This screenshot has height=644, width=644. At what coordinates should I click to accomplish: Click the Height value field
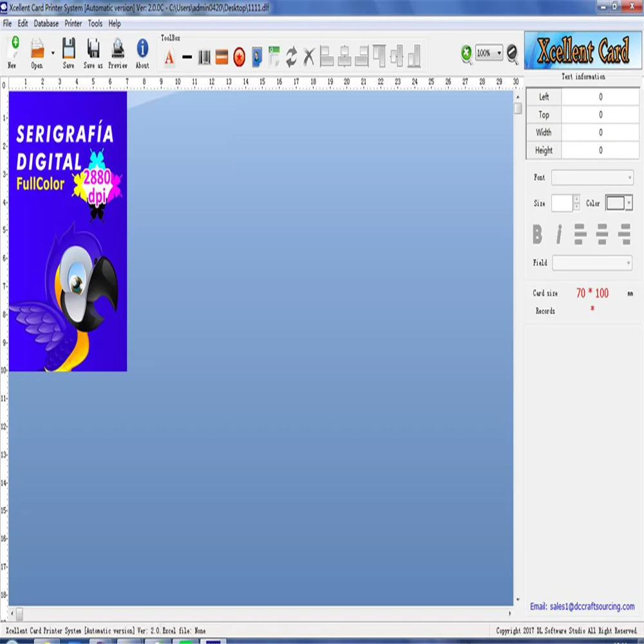[x=600, y=150]
